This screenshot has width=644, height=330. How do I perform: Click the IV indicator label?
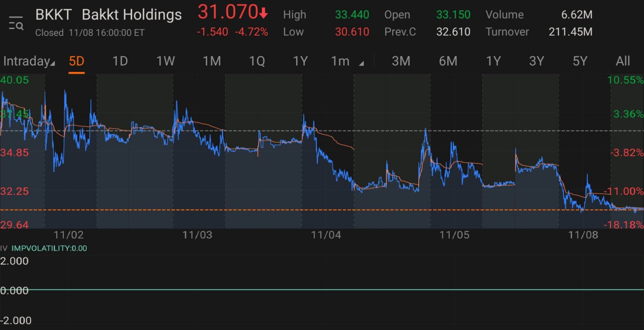(x=4, y=248)
